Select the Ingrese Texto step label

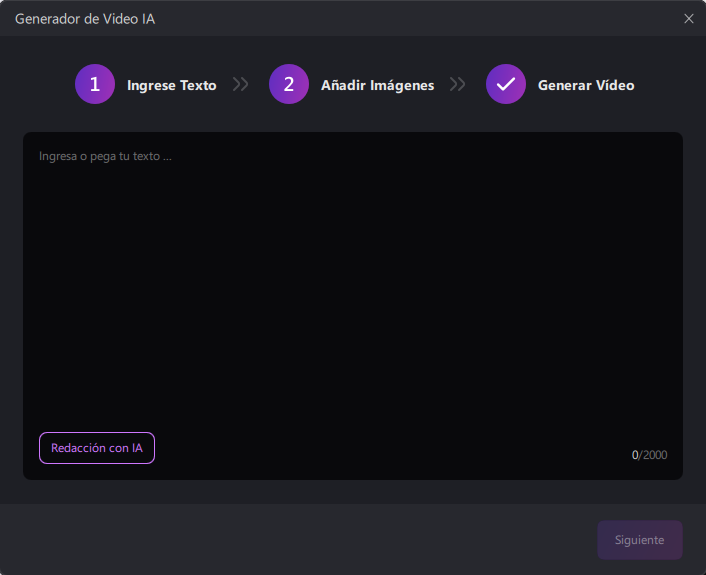pos(171,86)
